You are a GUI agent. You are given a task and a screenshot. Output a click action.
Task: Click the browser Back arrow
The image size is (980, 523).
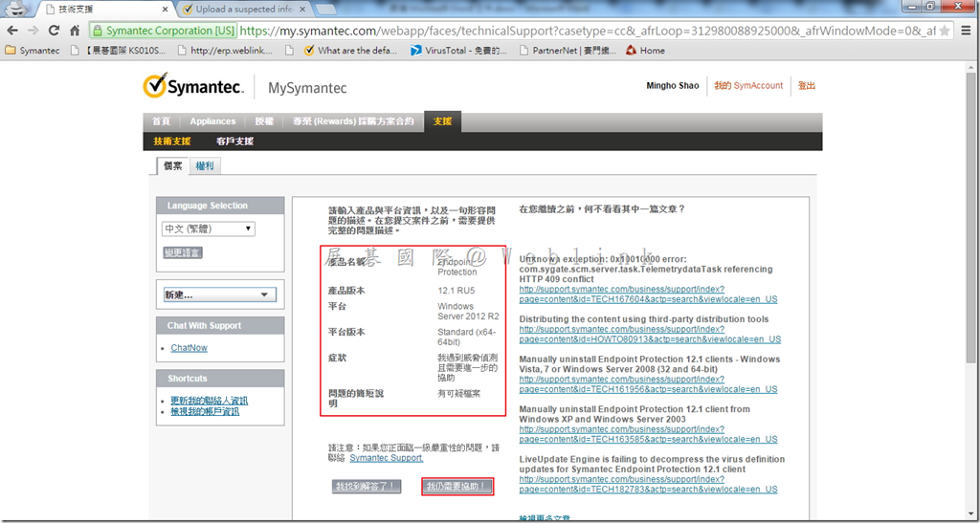[12, 31]
